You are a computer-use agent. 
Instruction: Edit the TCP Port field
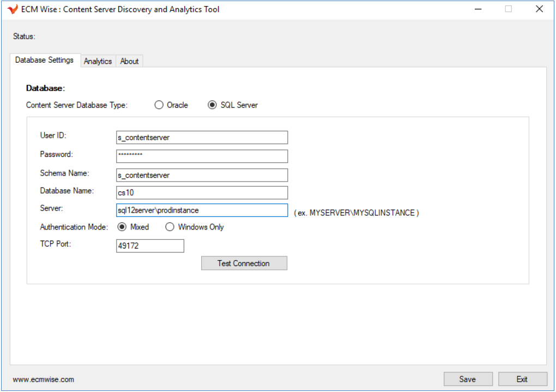tap(150, 246)
